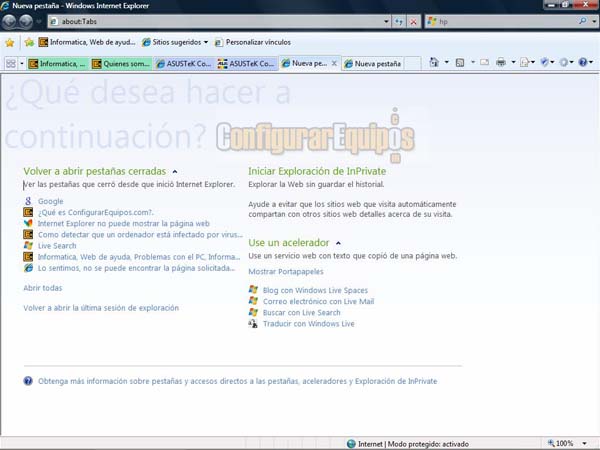Viewport: 600px width, 450px height.
Task: Click the Back navigation arrow
Action: pos(9,21)
